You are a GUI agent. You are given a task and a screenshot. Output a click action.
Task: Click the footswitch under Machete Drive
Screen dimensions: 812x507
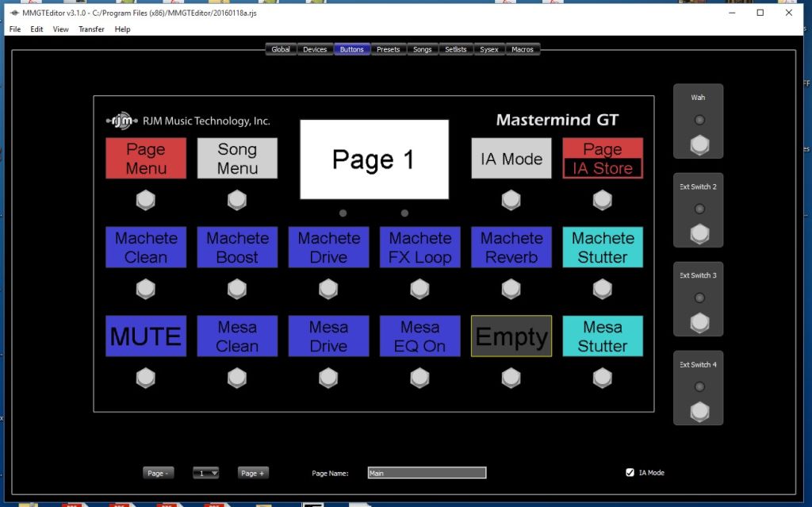click(x=328, y=290)
